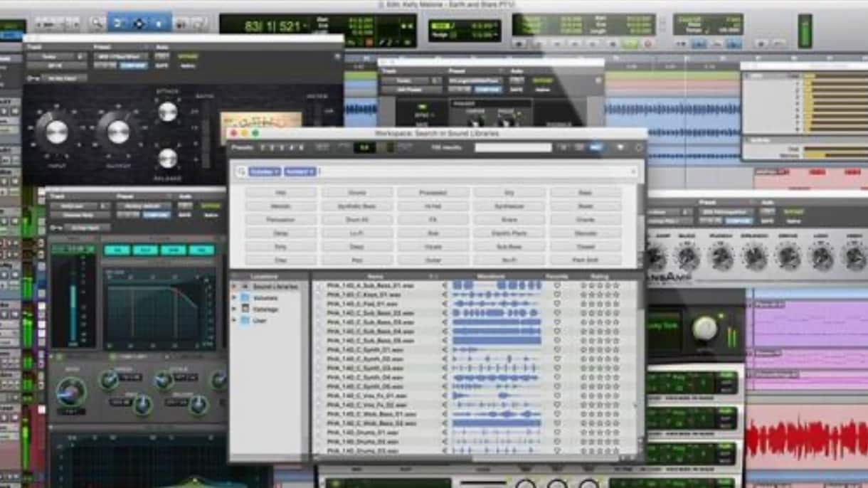Screen dimensions: 868x488
Task: Click speaker icon beside PHA_140_C_Synth_01.wav
Action: (x=445, y=350)
